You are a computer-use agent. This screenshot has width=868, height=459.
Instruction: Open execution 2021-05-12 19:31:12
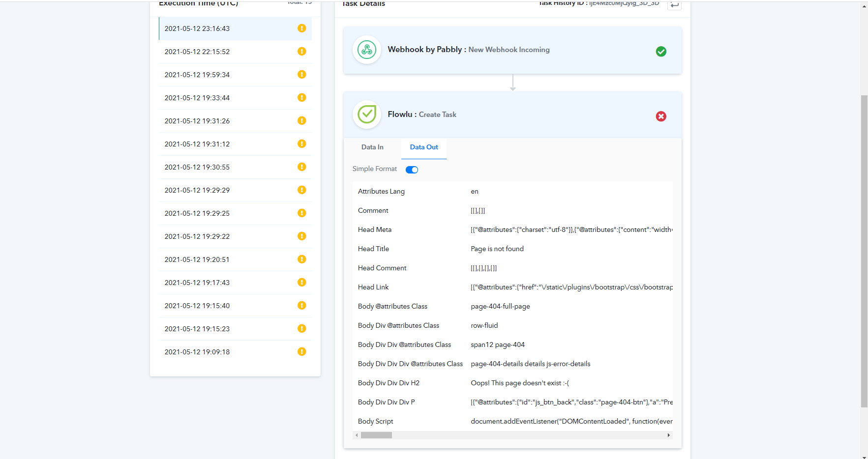(235, 144)
